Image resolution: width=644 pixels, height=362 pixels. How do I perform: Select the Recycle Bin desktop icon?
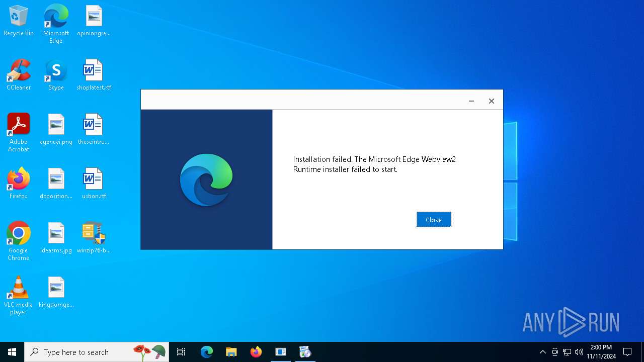[x=19, y=22]
